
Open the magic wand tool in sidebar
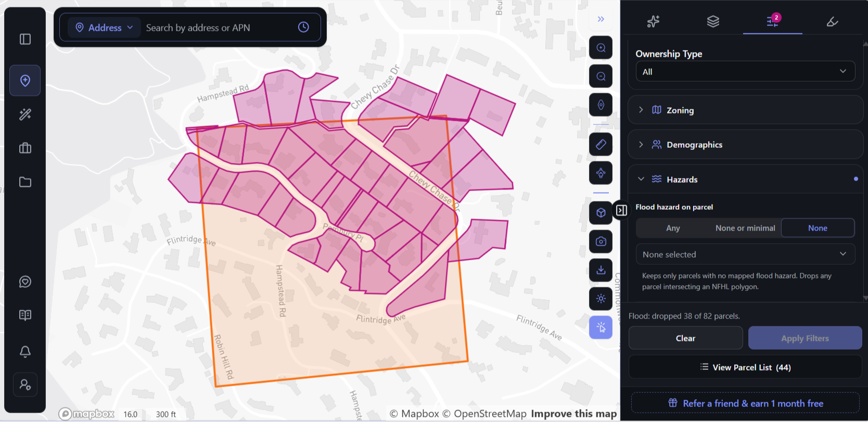pos(25,114)
